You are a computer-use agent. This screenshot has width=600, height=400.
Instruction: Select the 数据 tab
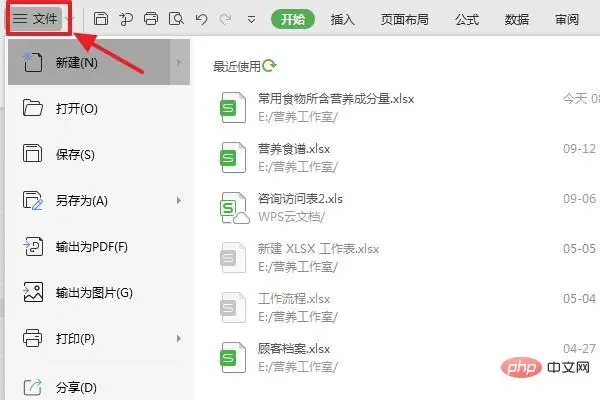pyautogui.click(x=517, y=19)
